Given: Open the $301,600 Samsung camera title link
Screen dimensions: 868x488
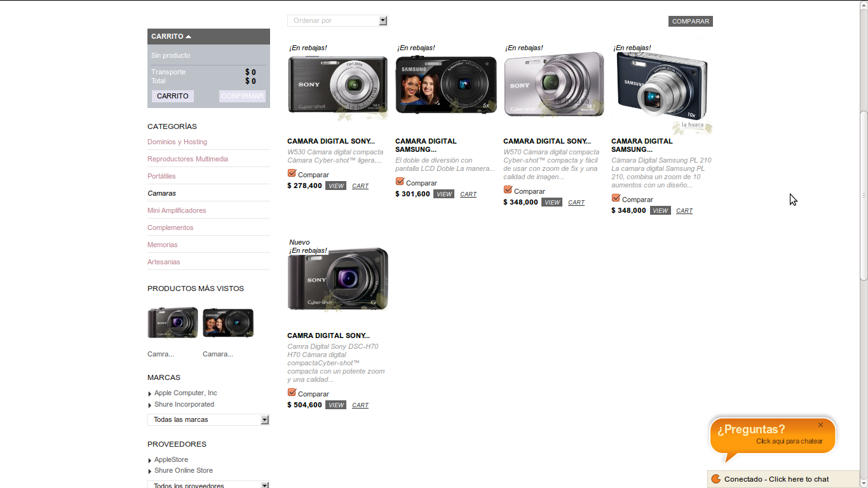Looking at the screenshot, I should point(426,146).
